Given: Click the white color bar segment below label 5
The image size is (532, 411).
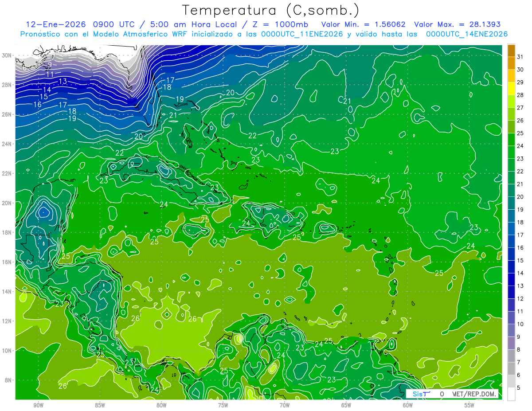Looking at the screenshot, I should click(511, 394).
